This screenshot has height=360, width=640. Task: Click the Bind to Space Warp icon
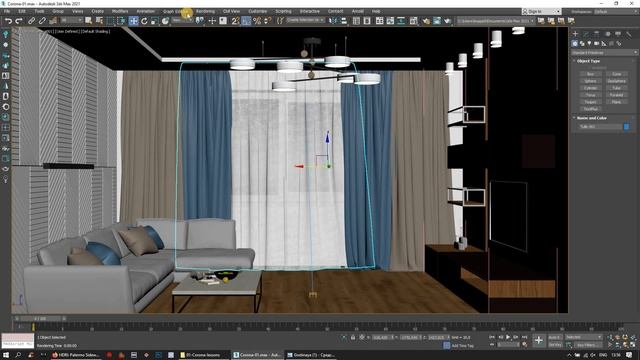pos(53,21)
